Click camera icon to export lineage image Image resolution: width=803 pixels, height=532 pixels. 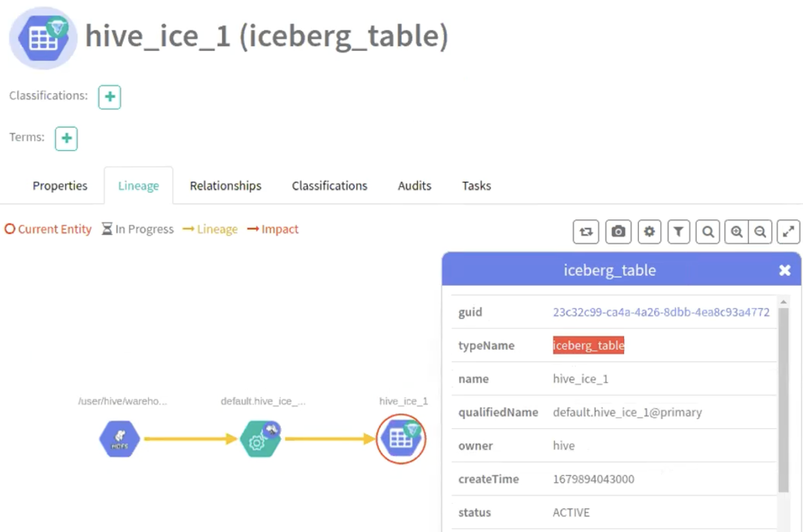pos(618,232)
